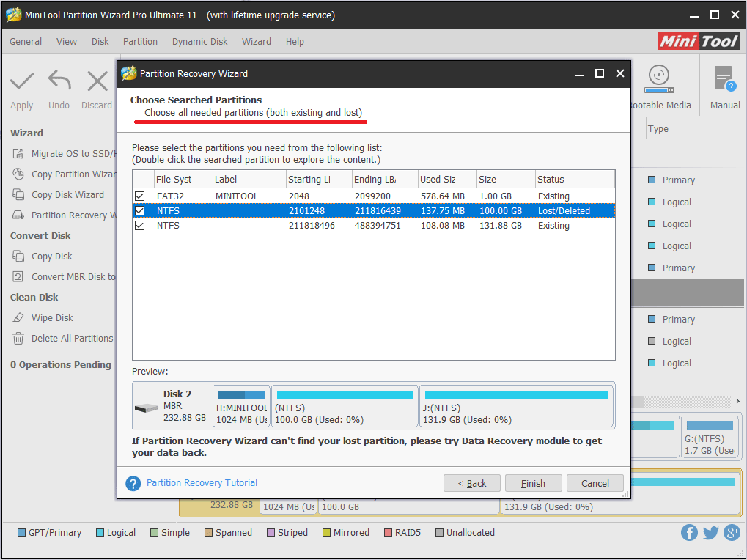Click the MiniTool logo
The height and width of the screenshot is (560, 747).
699,41
